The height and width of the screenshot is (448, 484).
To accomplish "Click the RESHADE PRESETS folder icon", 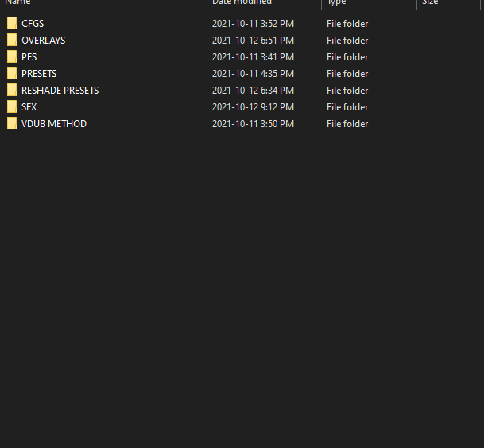I will tap(12, 91).
